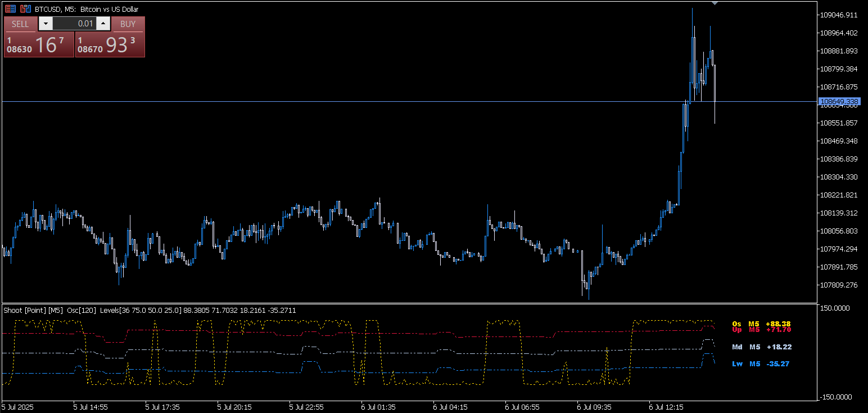Click the 108551.857 price axis label
Viewport: 868px width, 413px height.
point(838,123)
